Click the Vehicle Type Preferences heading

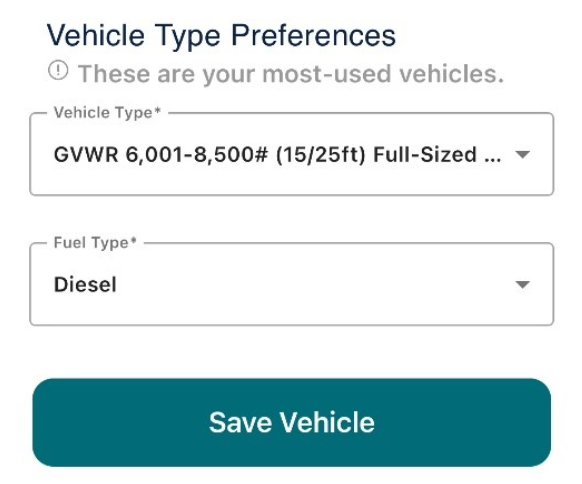[x=221, y=36]
